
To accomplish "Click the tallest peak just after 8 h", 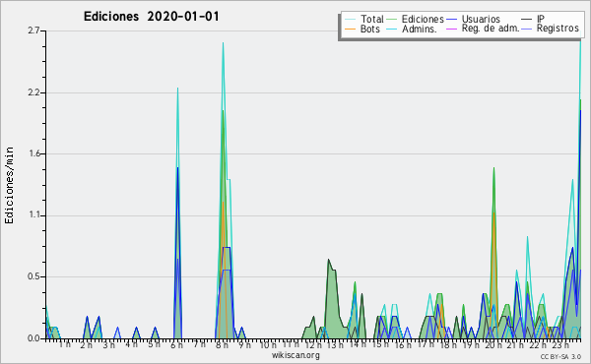I will [x=223, y=43].
